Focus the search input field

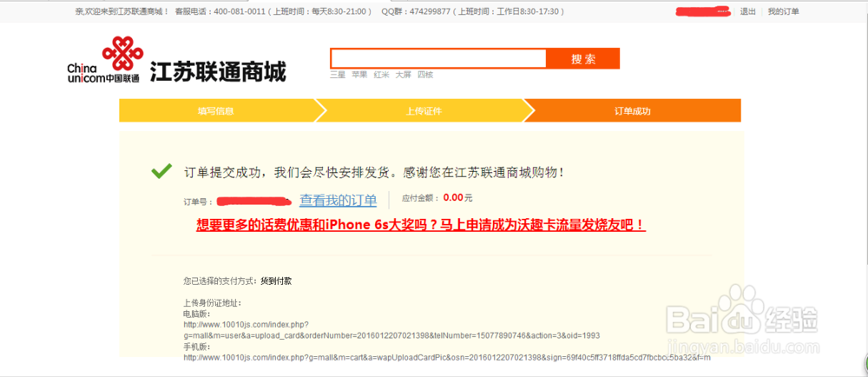438,59
